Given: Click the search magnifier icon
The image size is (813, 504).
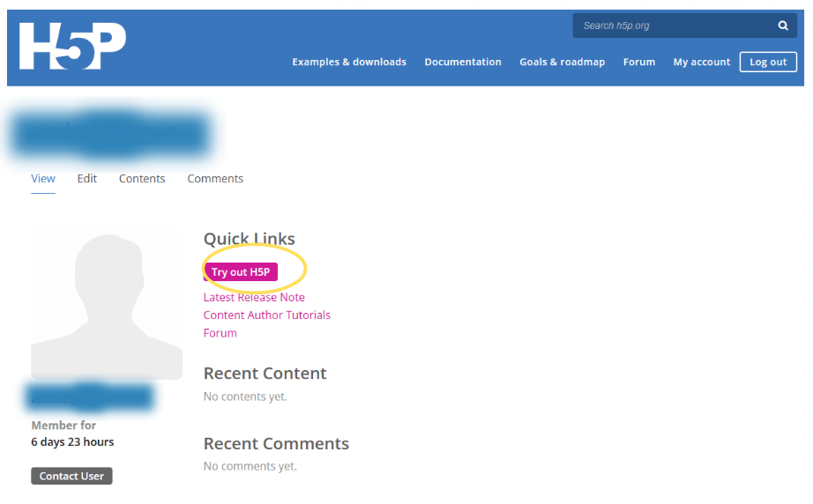Looking at the screenshot, I should pos(783,26).
